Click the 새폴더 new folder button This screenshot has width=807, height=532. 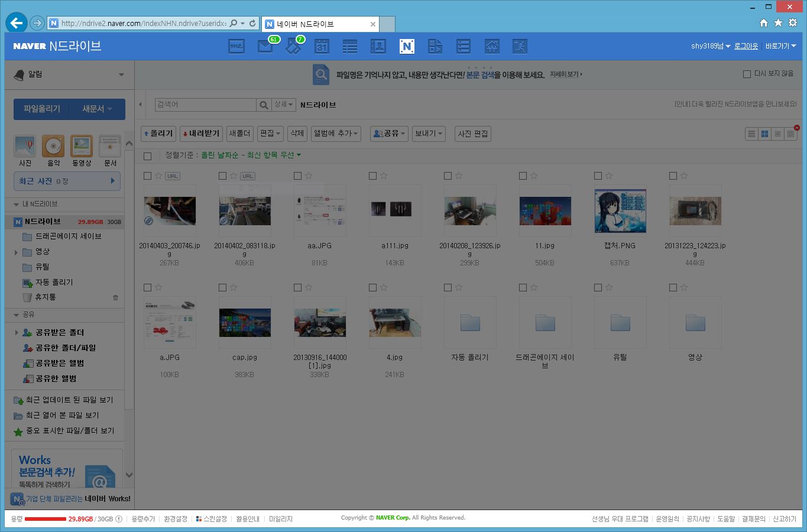pos(239,134)
